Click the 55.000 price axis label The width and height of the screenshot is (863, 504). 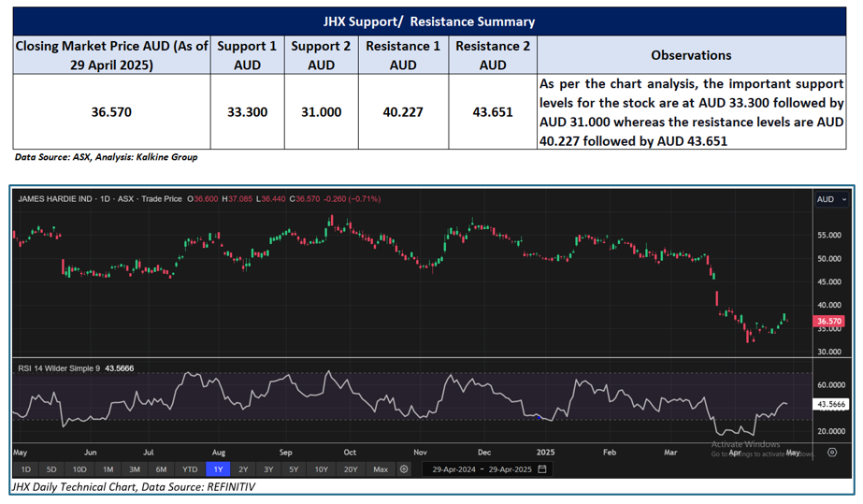point(829,235)
